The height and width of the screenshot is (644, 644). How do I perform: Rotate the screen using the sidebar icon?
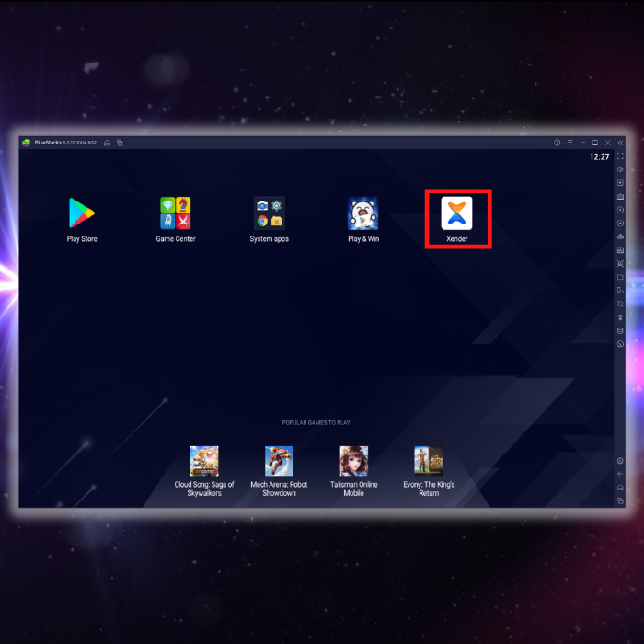click(621, 304)
